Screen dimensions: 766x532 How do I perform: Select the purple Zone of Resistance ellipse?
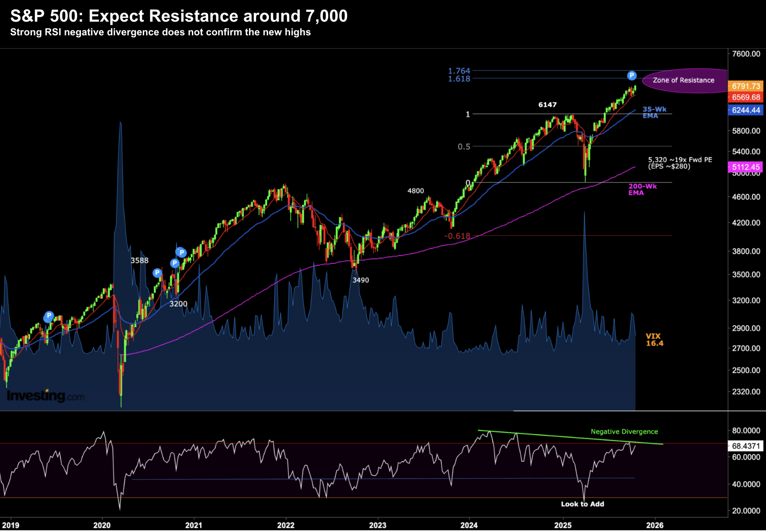(684, 80)
